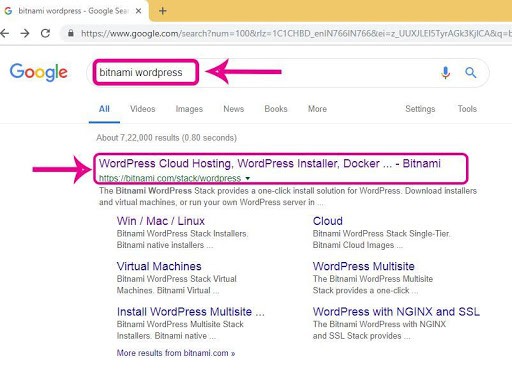Click the browser forward arrow
512x370 pixels.
pos(25,33)
